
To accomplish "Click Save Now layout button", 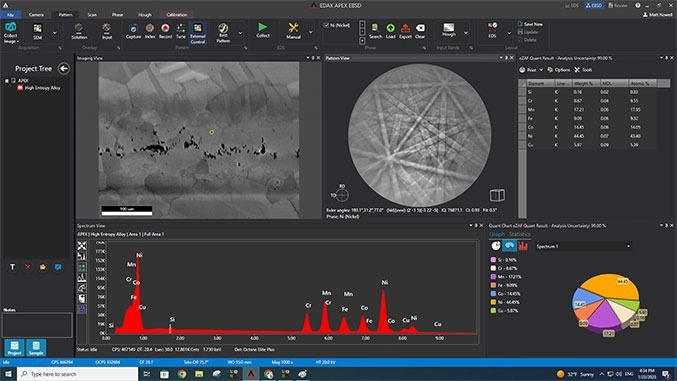I will [530, 24].
